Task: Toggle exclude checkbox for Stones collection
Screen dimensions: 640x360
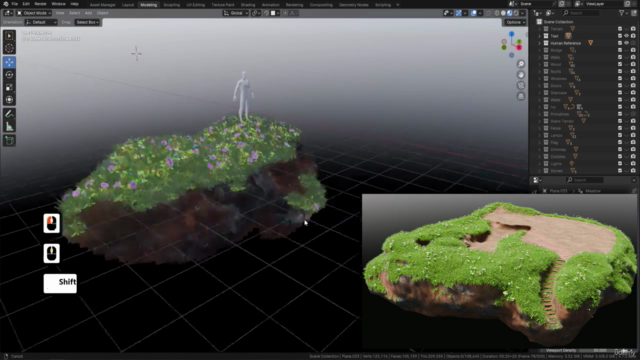Action: tap(620, 171)
